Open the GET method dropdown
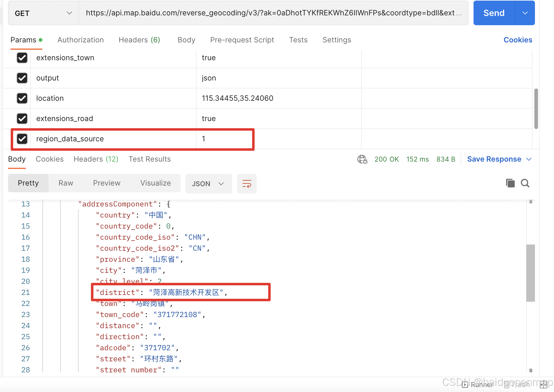This screenshot has height=392, width=554. 44,13
